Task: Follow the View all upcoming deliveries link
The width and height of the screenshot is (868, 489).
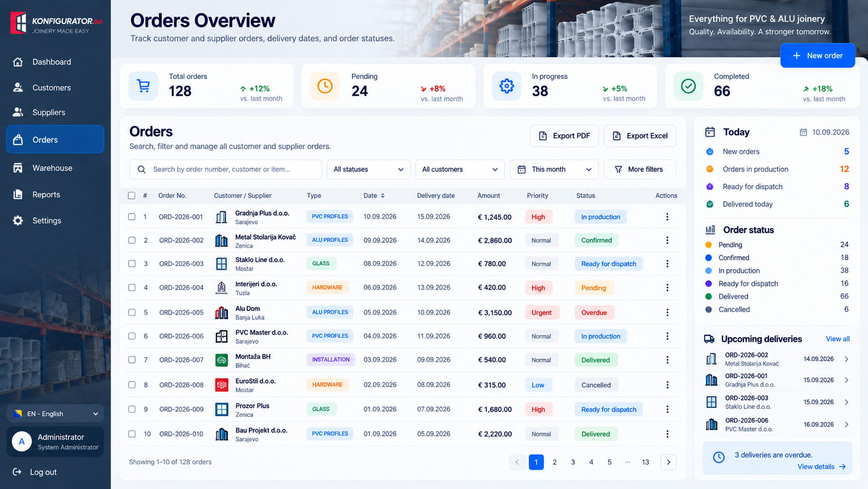Action: click(x=837, y=339)
